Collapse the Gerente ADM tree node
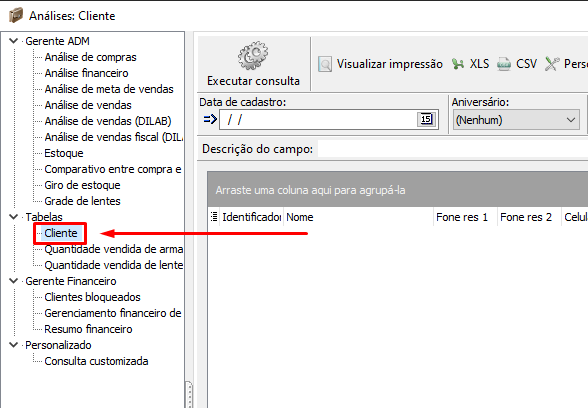 [x=14, y=41]
